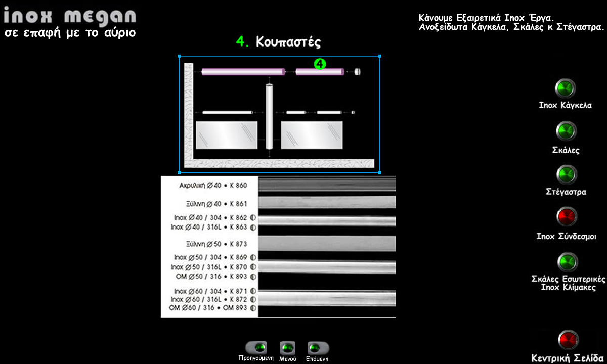The width and height of the screenshot is (607, 364).
Task: Click the '4. Κουπαστές' page heading
Action: [278, 41]
